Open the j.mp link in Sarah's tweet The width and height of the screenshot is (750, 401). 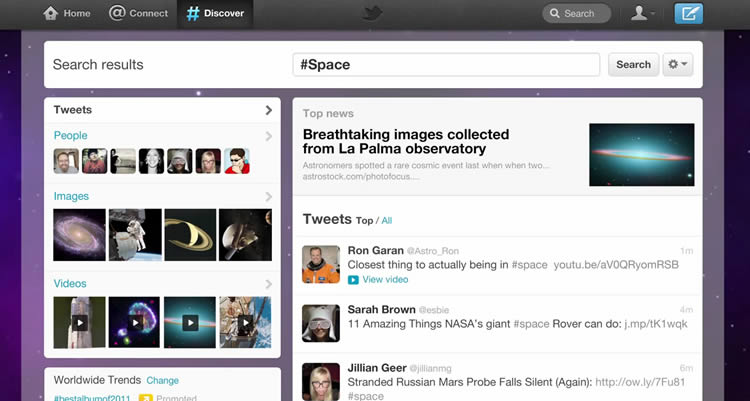(656, 324)
